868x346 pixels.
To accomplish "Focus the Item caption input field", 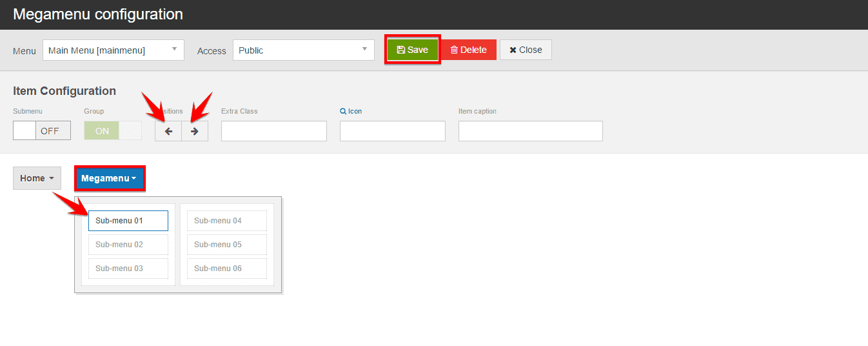I will click(x=530, y=131).
